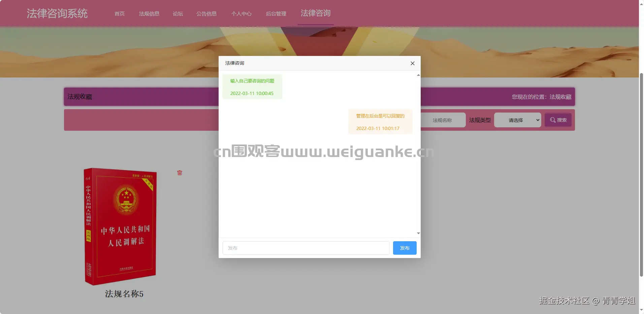Click the timestamp 2022-03-11 10:01:17
Screen dimensions: 644x314
pyautogui.click(x=378, y=128)
